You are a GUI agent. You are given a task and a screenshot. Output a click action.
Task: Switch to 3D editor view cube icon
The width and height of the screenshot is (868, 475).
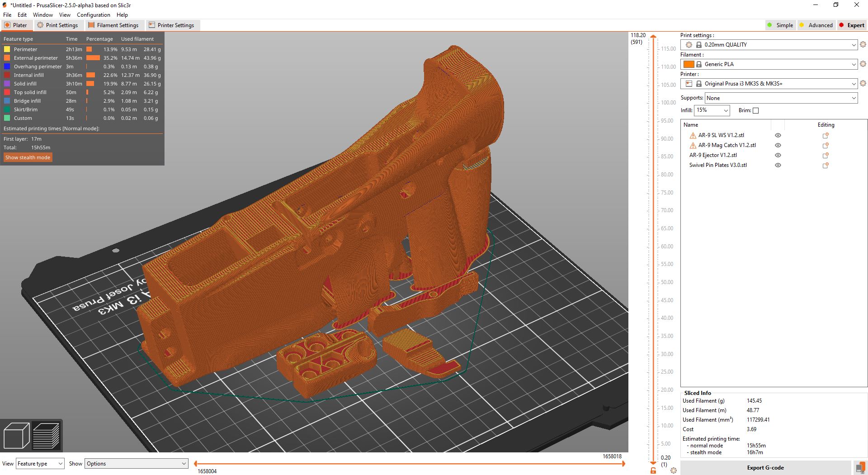tap(16, 435)
